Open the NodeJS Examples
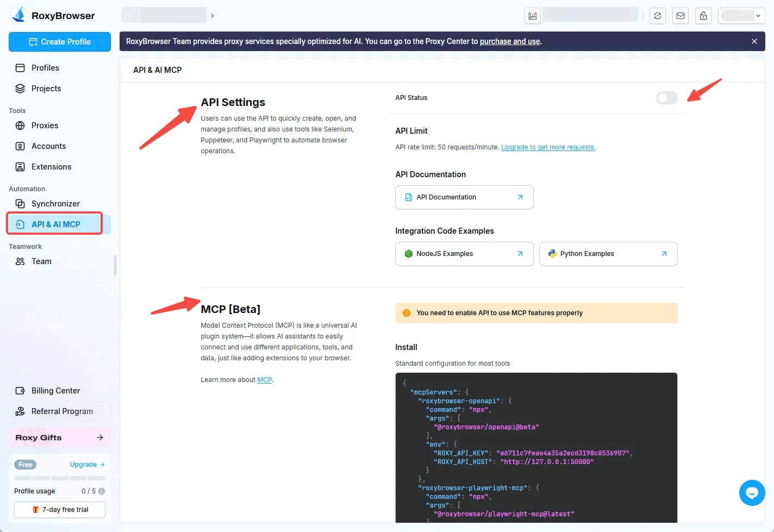Viewport: 774px width, 532px height. (464, 254)
